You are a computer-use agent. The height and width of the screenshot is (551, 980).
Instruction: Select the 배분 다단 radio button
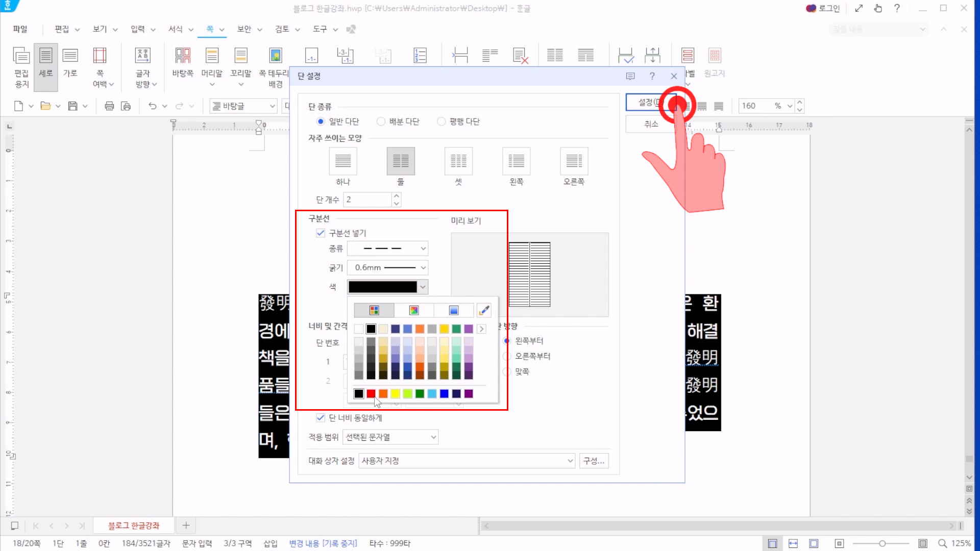click(381, 121)
